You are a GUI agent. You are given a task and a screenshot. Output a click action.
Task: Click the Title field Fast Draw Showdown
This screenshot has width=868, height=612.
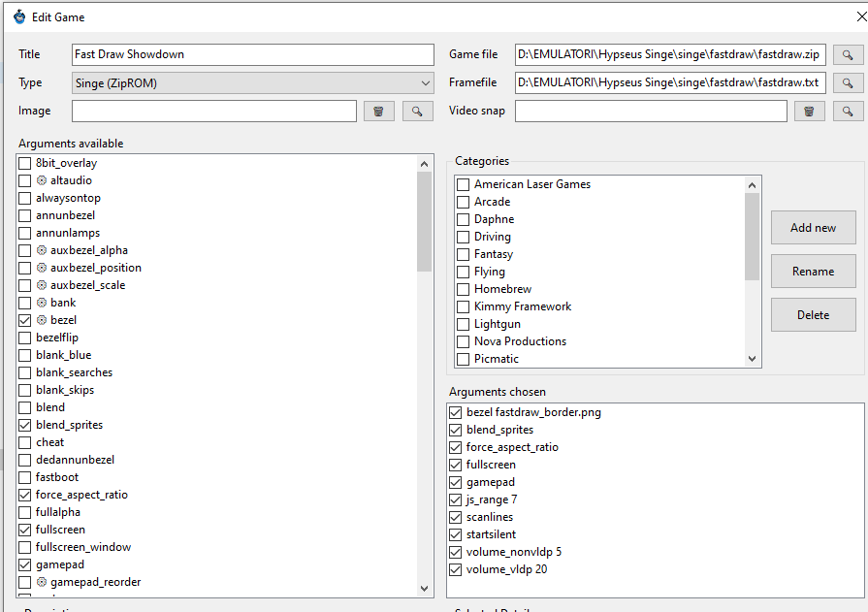point(253,55)
